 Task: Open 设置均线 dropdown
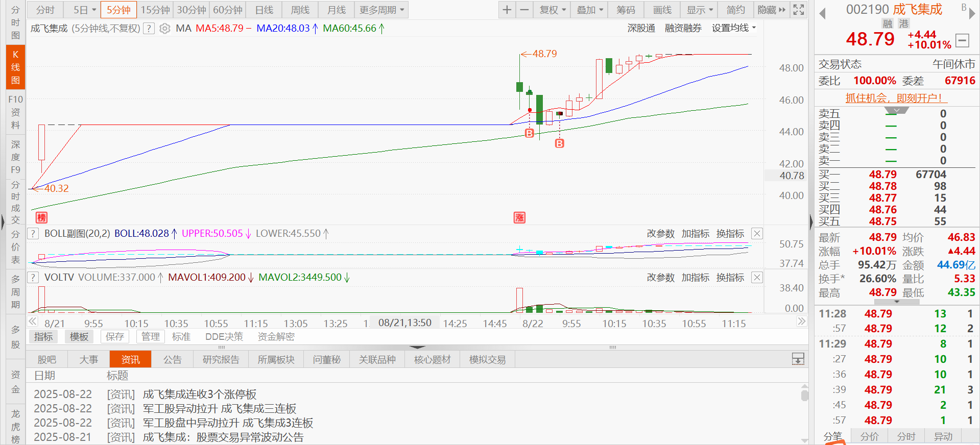pyautogui.click(x=734, y=28)
